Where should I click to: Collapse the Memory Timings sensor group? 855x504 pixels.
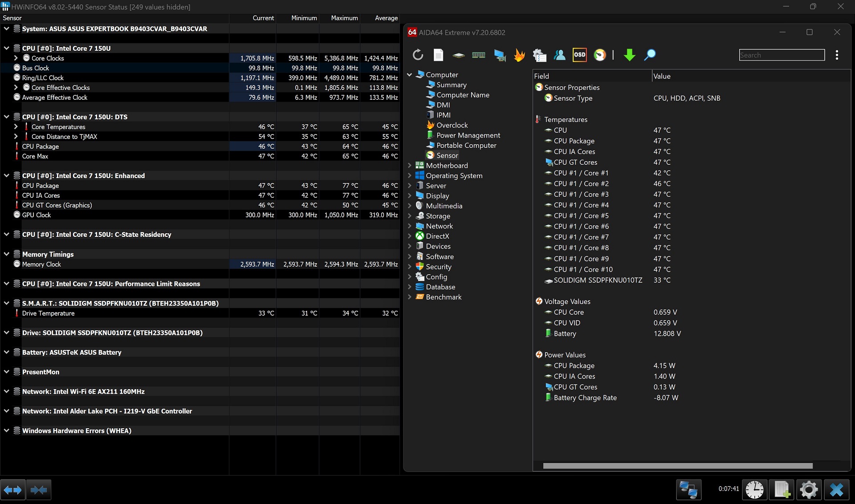6,254
